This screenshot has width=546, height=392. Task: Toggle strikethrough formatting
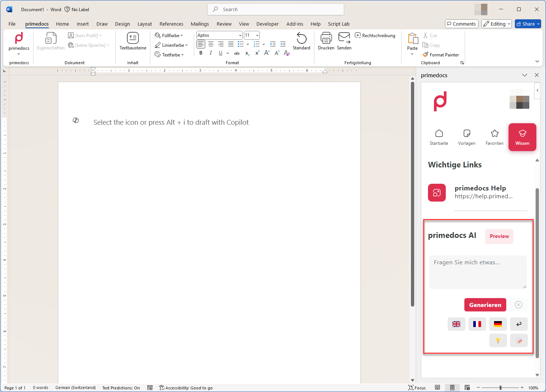pyautogui.click(x=236, y=53)
